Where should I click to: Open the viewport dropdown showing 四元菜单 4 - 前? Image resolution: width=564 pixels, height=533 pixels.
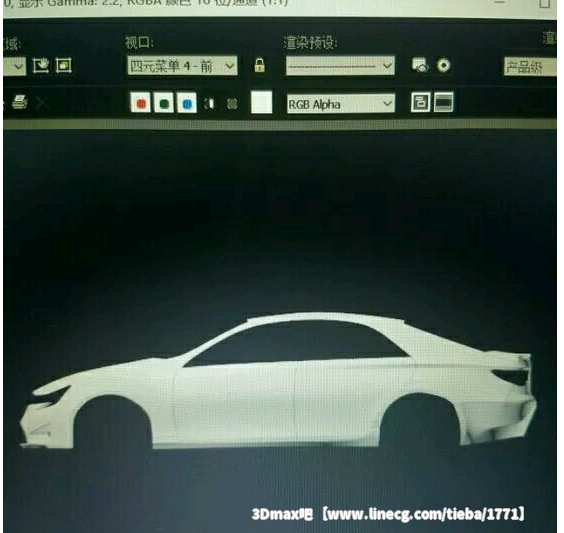(182, 65)
